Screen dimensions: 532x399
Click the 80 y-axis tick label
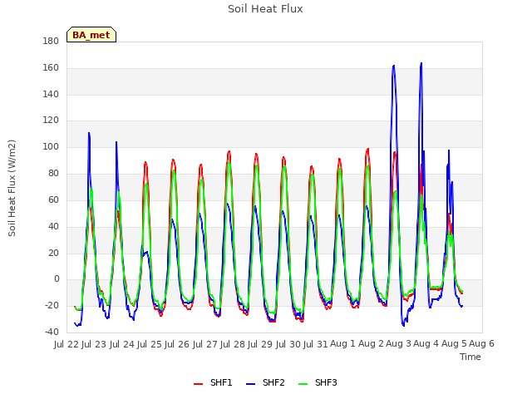click(x=53, y=174)
